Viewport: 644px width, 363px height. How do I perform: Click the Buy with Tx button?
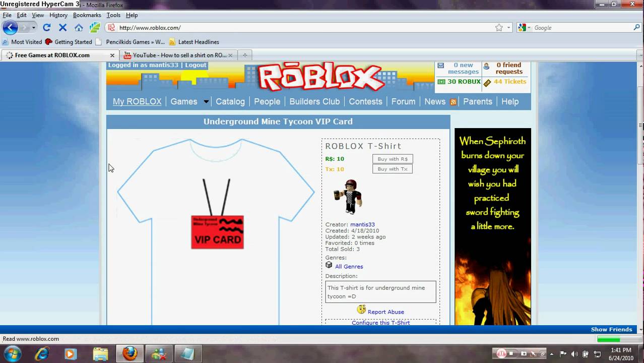tap(393, 169)
